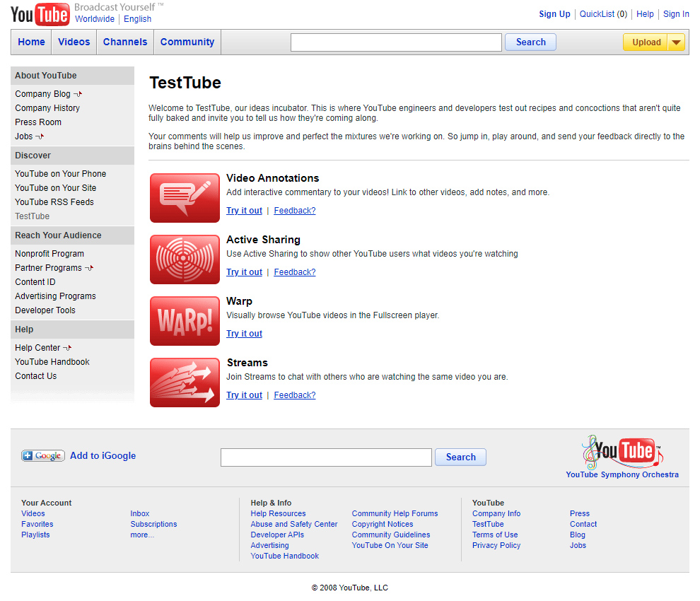The width and height of the screenshot is (700, 601).
Task: Click the Help link in the header
Action: [x=645, y=14]
